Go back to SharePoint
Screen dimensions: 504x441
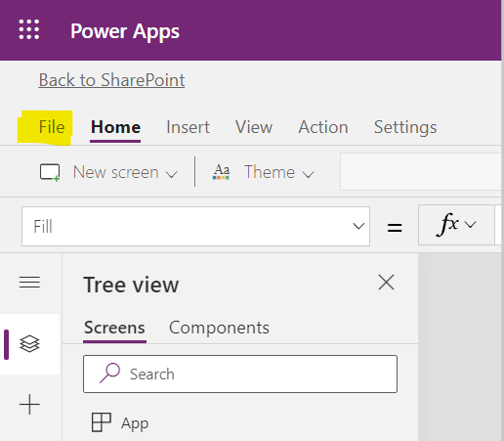pos(111,80)
